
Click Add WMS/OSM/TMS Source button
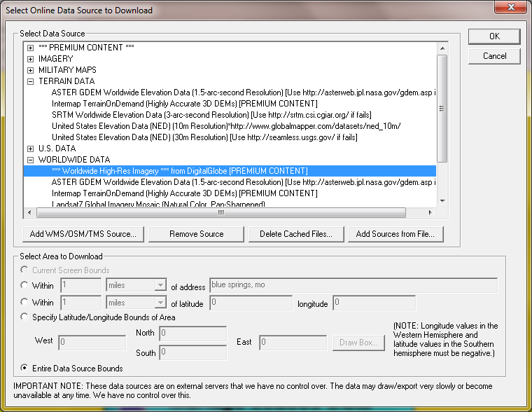83,234
